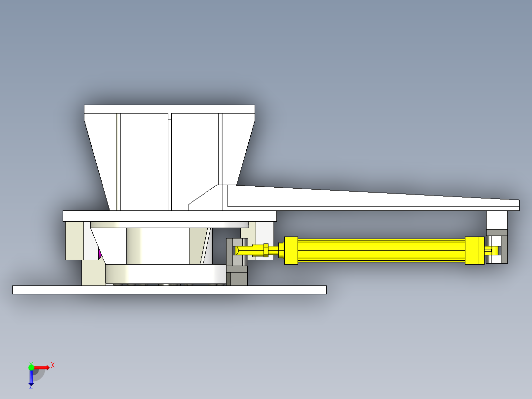Image resolution: width=532 pixels, height=399 pixels.
Task: Select the cylinder rear end cap
Action: tap(474, 250)
